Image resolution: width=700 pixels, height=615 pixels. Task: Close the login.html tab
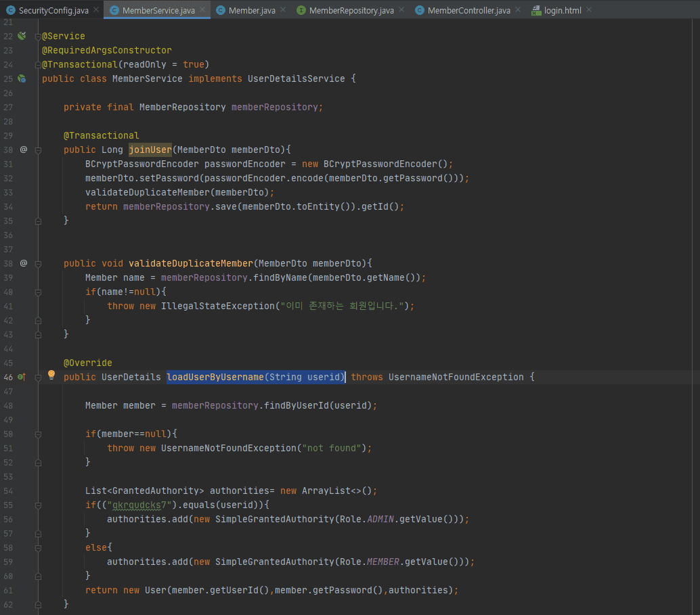(x=589, y=9)
